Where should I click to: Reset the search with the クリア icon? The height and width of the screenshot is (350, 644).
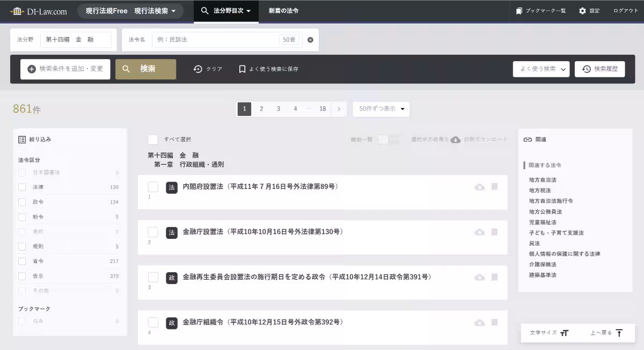[x=198, y=69]
